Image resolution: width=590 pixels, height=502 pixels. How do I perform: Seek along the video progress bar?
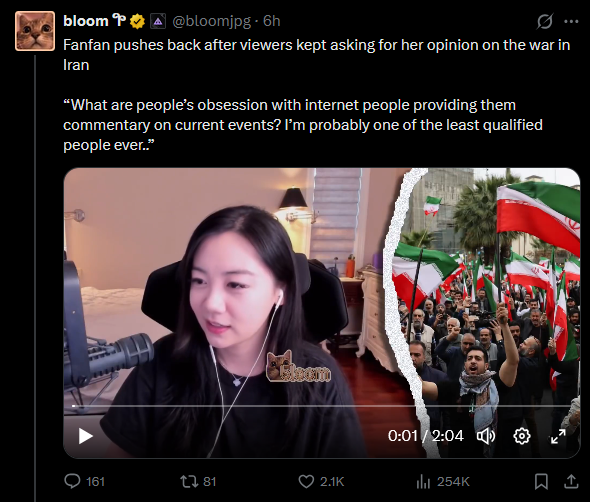coord(322,406)
